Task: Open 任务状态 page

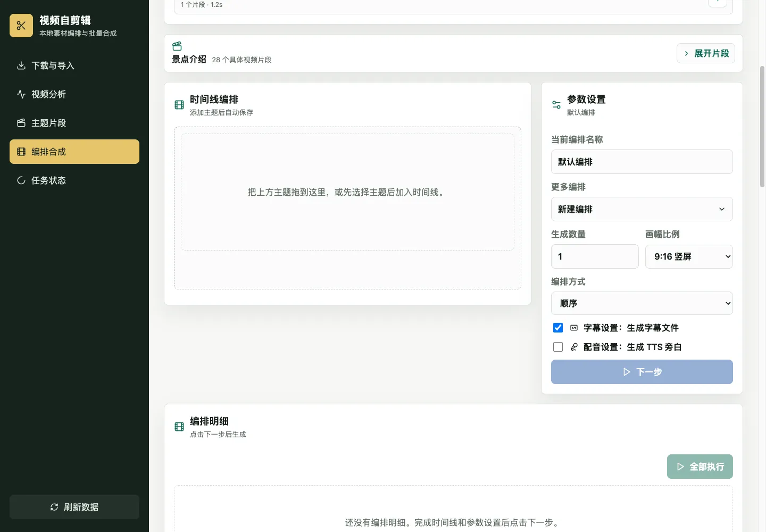Action: [x=74, y=180]
